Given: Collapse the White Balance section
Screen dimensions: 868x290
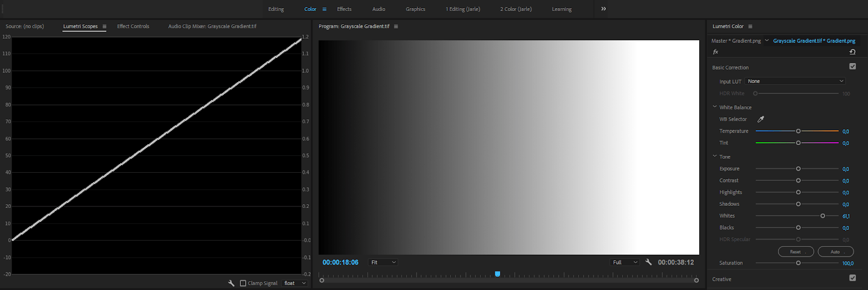Looking at the screenshot, I should 714,107.
